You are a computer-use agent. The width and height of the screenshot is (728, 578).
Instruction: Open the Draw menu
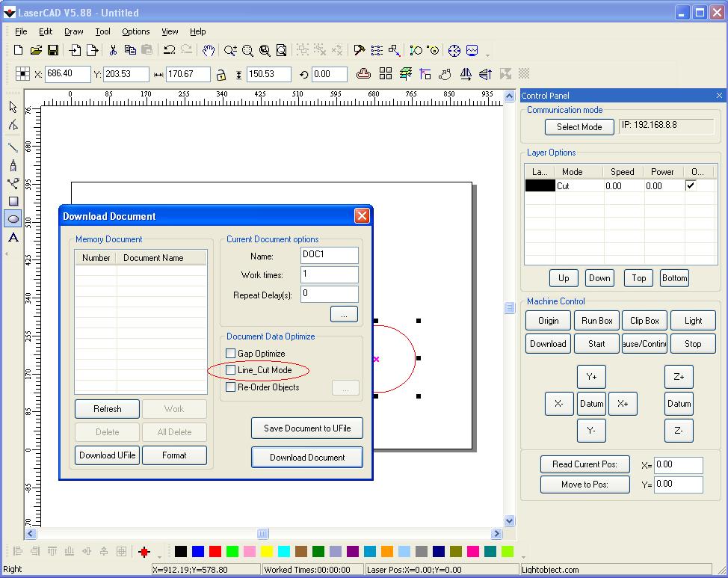[x=73, y=31]
